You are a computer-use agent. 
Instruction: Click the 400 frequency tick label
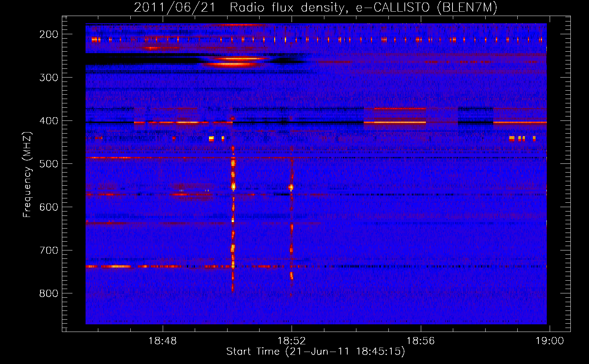49,121
